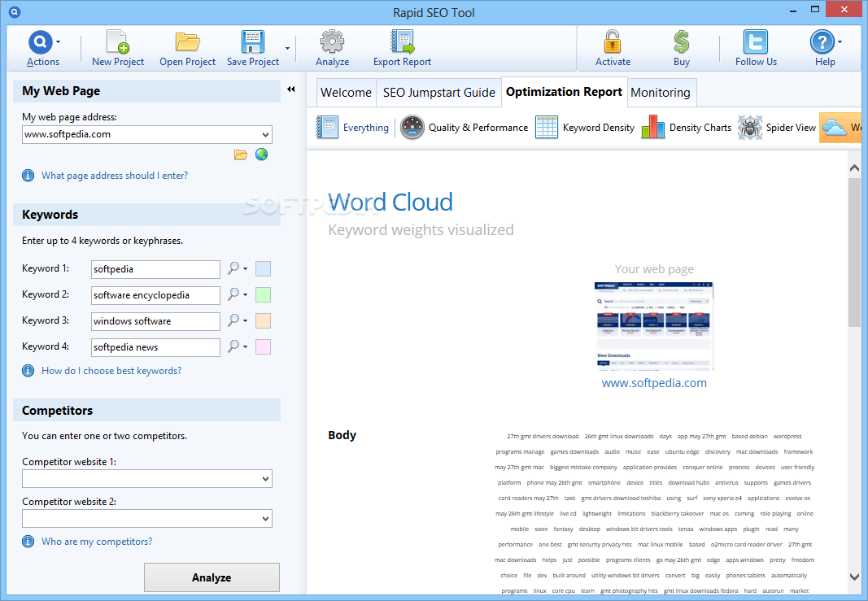
Task: Click the app icon in title bar
Action: click(x=15, y=11)
